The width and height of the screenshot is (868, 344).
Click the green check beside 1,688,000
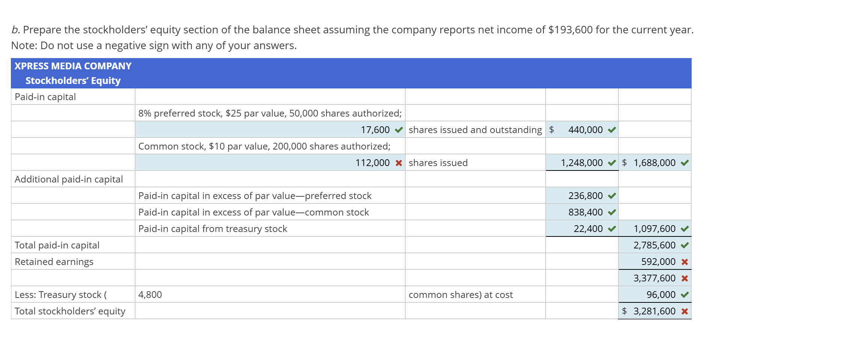pos(685,163)
